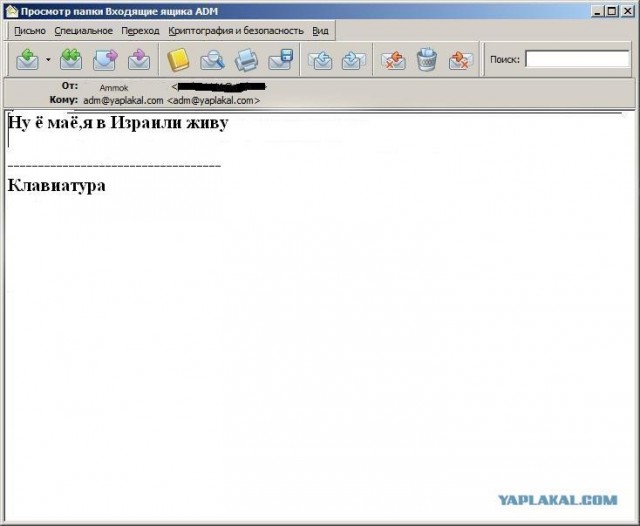
Task: Open the yellow address book icon
Action: click(178, 60)
